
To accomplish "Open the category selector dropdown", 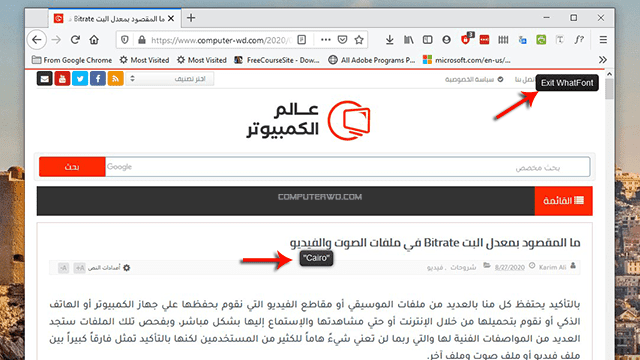I will click(x=170, y=79).
